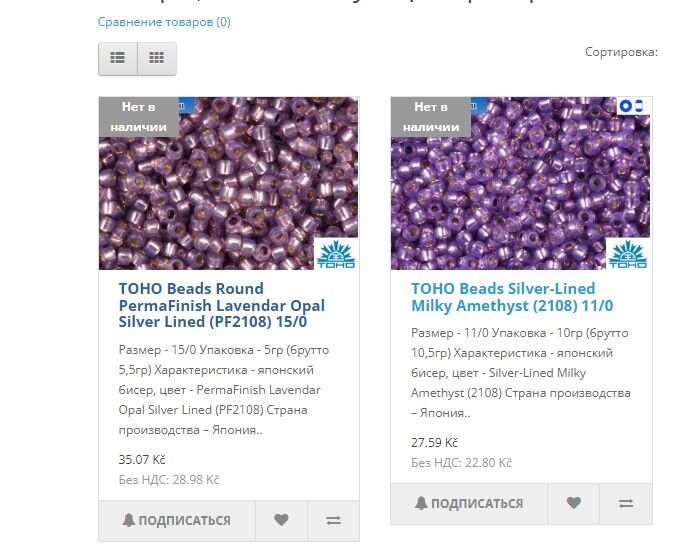This screenshot has height=555, width=678.
Task: Subscribe to Milky Amethyst 2108 stock alert
Action: click(469, 504)
